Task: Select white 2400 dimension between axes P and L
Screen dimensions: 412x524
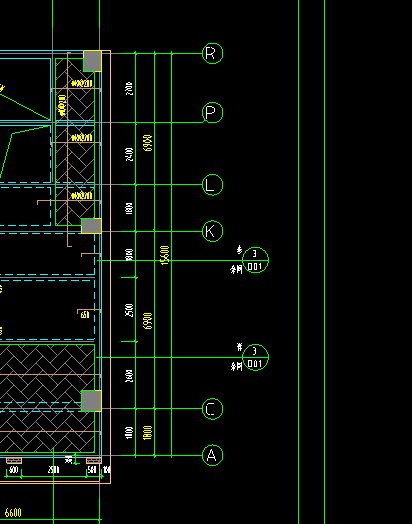Action: click(x=129, y=154)
